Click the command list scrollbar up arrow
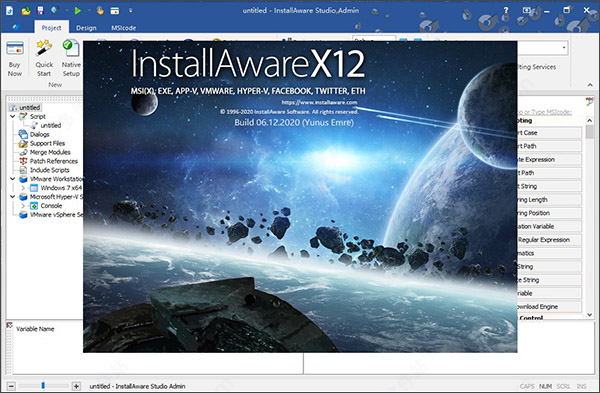This screenshot has height=393, width=600. tap(590, 121)
